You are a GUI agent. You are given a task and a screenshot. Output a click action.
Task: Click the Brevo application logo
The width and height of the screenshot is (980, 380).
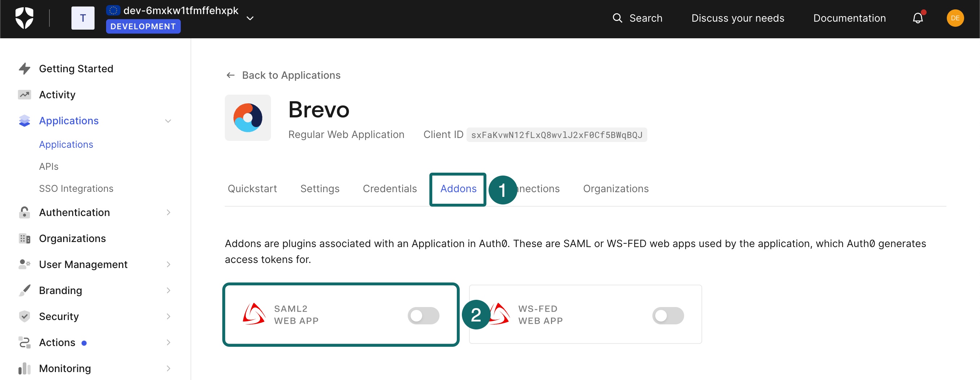pos(248,118)
